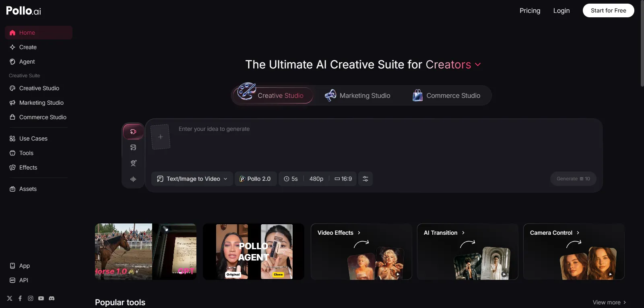The image size is (644, 308).
Task: Open the Video Effects card
Action: [x=361, y=252]
